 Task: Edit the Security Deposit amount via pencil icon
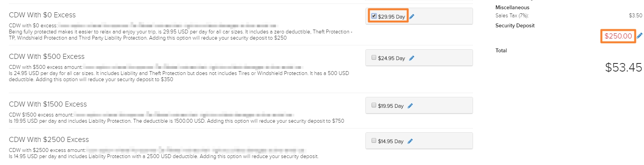click(639, 36)
